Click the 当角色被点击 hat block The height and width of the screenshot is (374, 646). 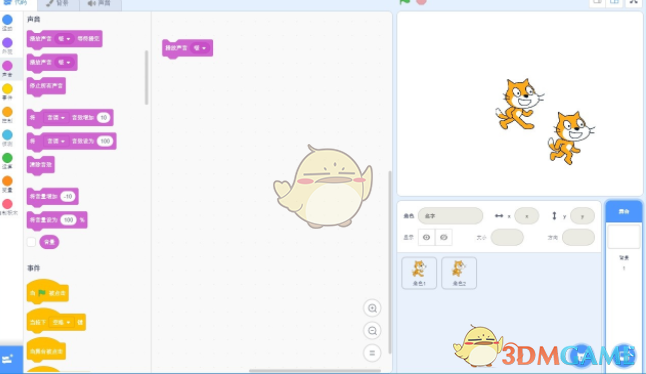46,349
